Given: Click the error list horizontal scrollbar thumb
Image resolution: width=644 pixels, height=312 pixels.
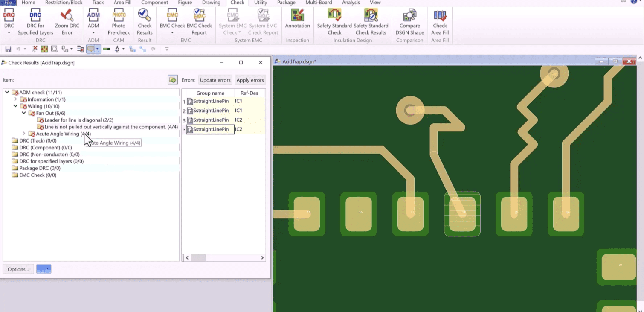Looking at the screenshot, I should pos(198,258).
